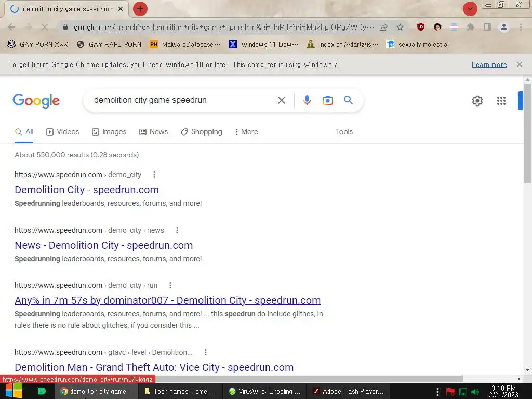Go back to the previous page

11,27
